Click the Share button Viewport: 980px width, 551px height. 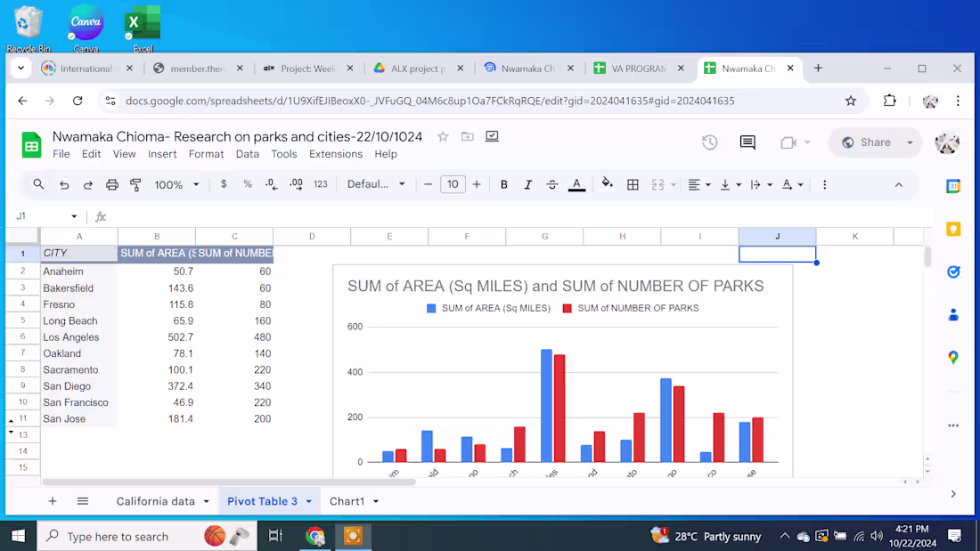pos(874,142)
